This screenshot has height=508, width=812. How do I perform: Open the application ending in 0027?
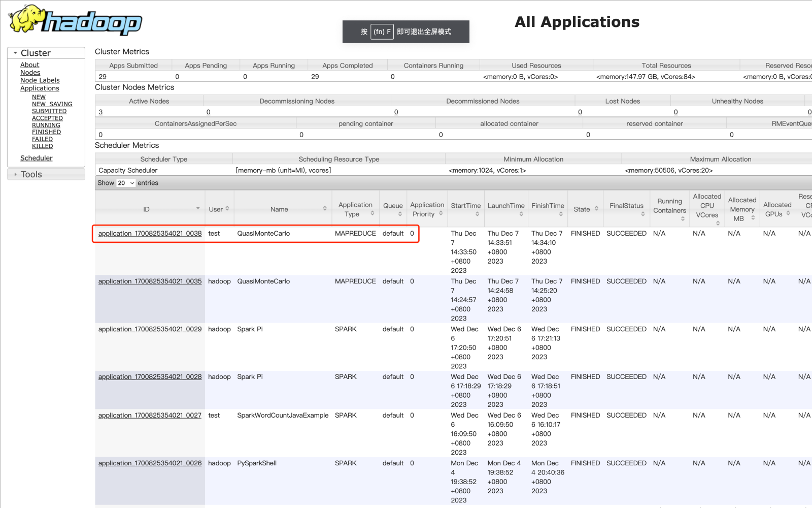pyautogui.click(x=150, y=416)
